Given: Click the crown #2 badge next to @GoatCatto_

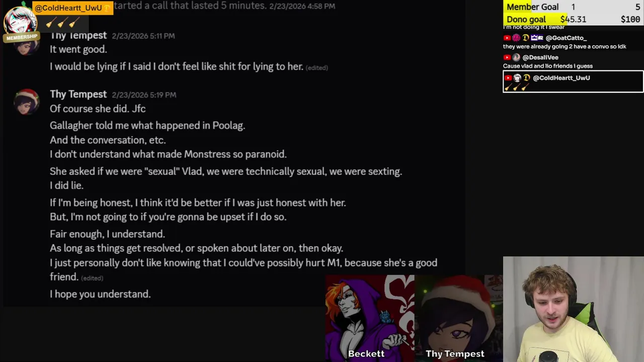Looking at the screenshot, I should click(536, 38).
